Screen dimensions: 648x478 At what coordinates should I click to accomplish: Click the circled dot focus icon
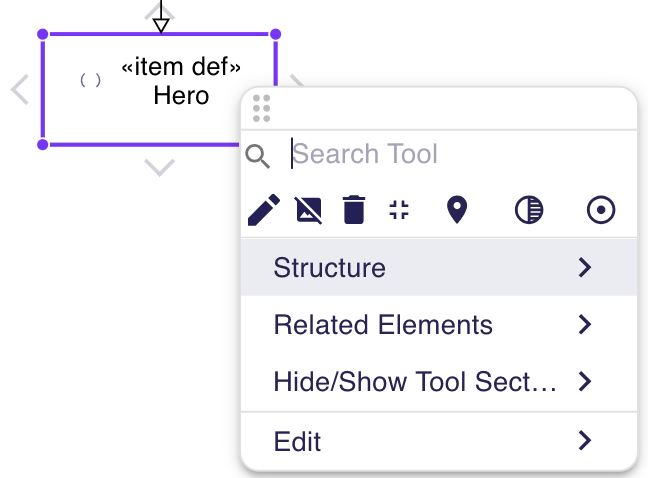[601, 210]
